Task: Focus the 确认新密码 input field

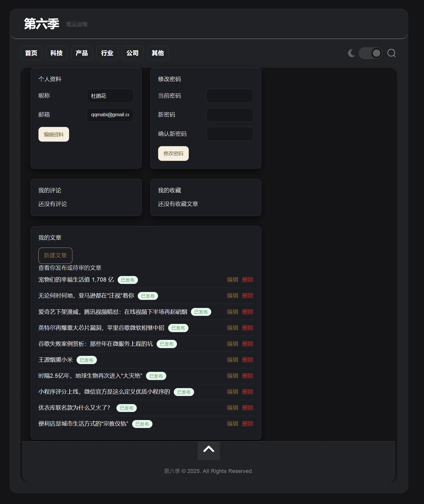Action: point(230,134)
